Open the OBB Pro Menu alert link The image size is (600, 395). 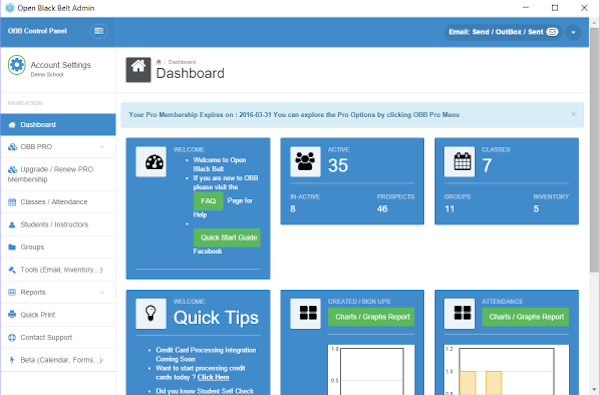436,115
